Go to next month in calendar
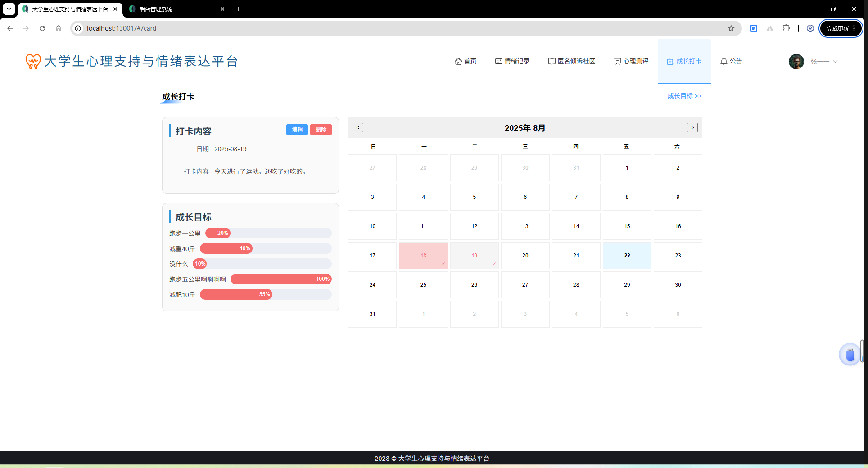This screenshot has height=468, width=868. 692,128
